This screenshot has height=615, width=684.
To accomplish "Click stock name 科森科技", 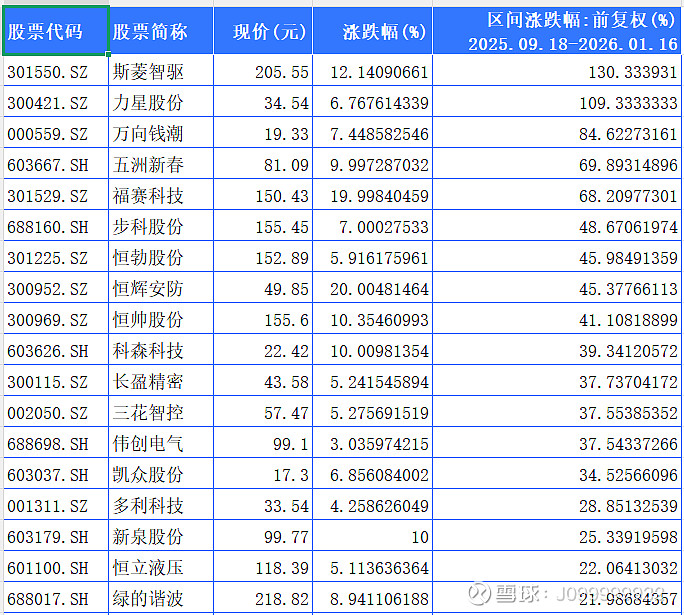I will click(148, 350).
